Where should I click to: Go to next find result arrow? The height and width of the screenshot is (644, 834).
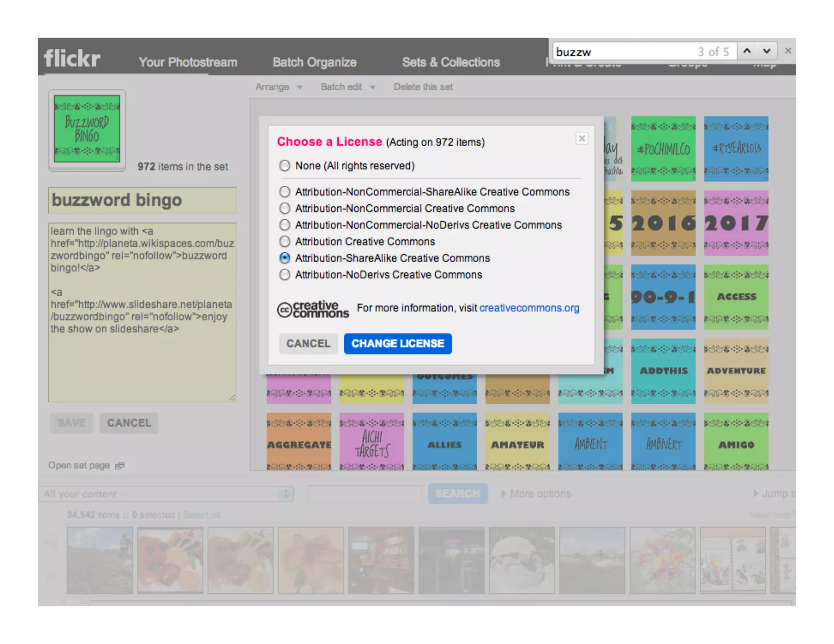click(766, 51)
